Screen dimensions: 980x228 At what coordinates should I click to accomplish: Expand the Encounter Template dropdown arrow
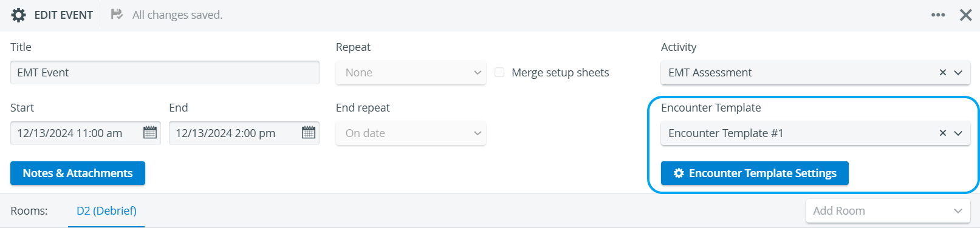958,133
